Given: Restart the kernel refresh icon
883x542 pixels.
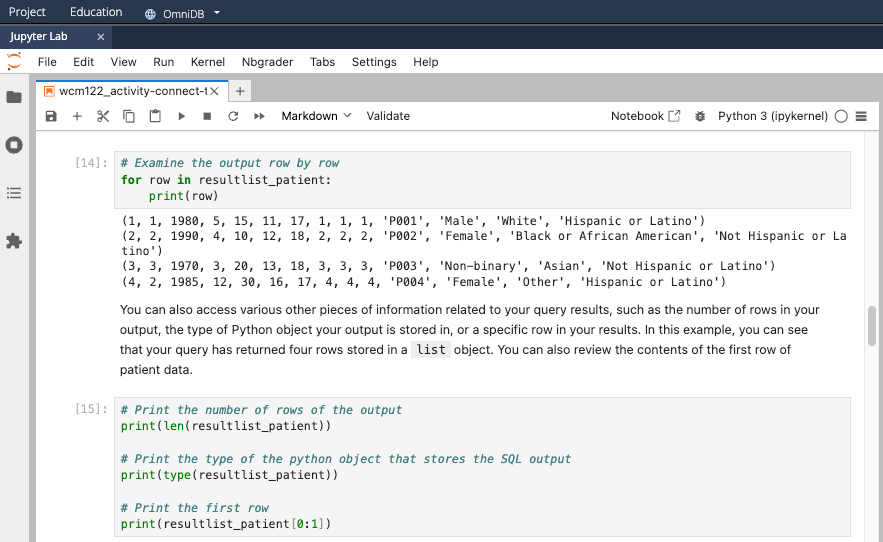Looking at the screenshot, I should point(233,116).
